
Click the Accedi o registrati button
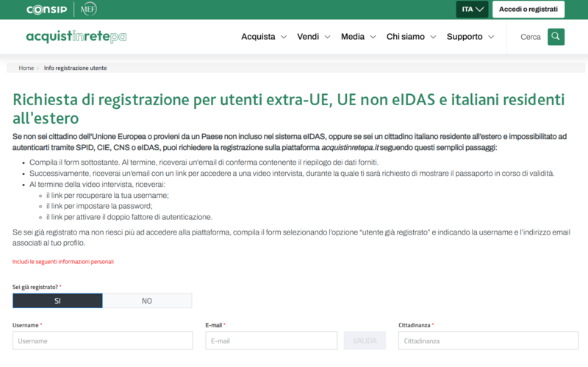coord(528,10)
